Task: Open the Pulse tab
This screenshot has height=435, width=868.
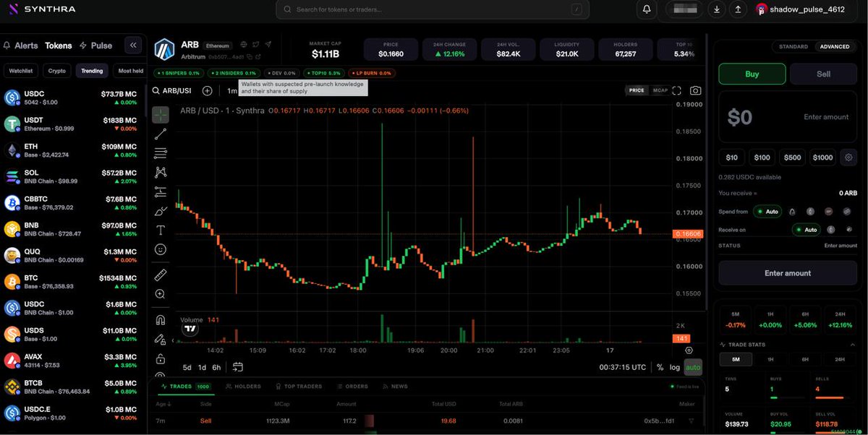Action: pyautogui.click(x=96, y=46)
